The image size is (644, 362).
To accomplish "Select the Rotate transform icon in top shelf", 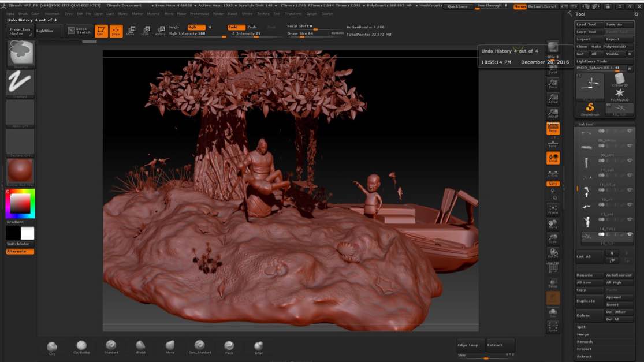I will 160,31.
